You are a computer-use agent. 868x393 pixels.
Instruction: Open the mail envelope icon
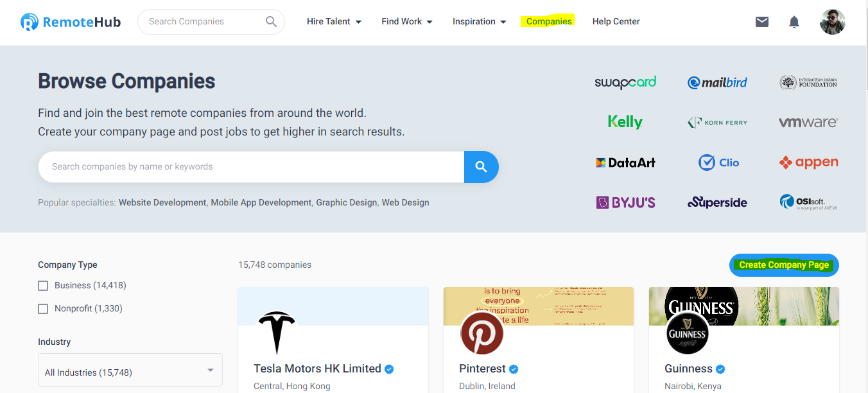coord(761,22)
